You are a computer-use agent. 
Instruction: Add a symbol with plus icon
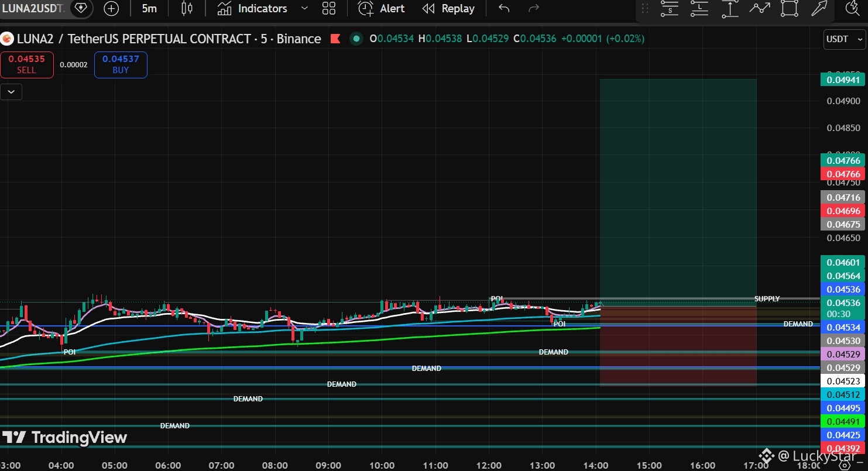(x=111, y=9)
